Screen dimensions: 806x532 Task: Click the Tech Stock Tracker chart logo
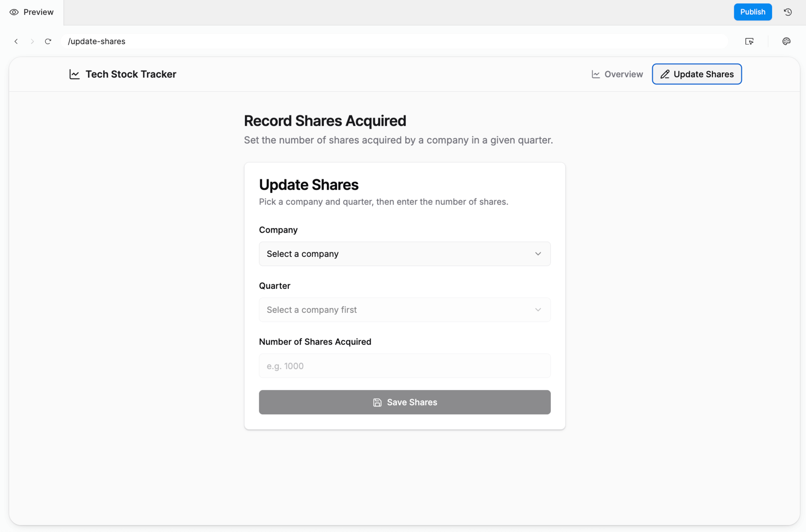click(x=74, y=74)
